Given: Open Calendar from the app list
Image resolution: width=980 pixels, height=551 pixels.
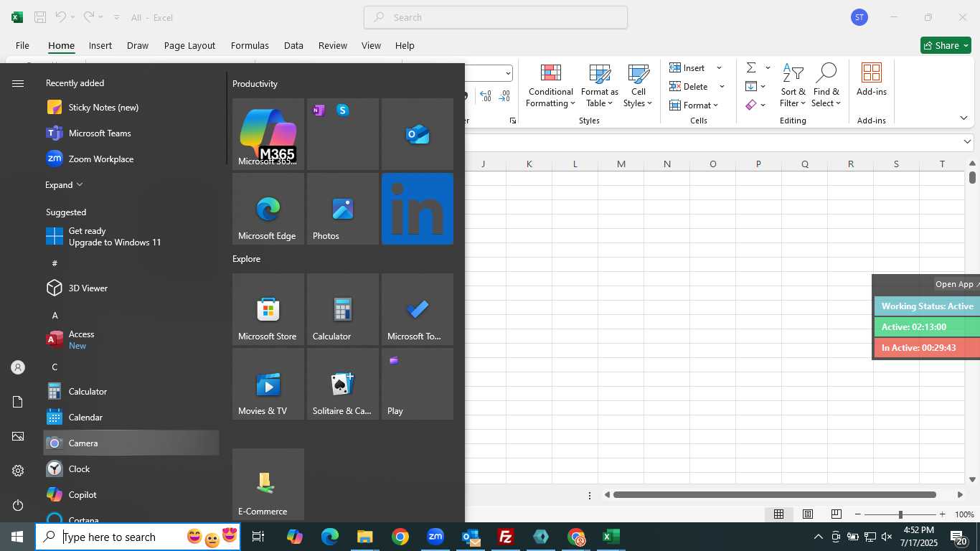Looking at the screenshot, I should coord(131,418).
